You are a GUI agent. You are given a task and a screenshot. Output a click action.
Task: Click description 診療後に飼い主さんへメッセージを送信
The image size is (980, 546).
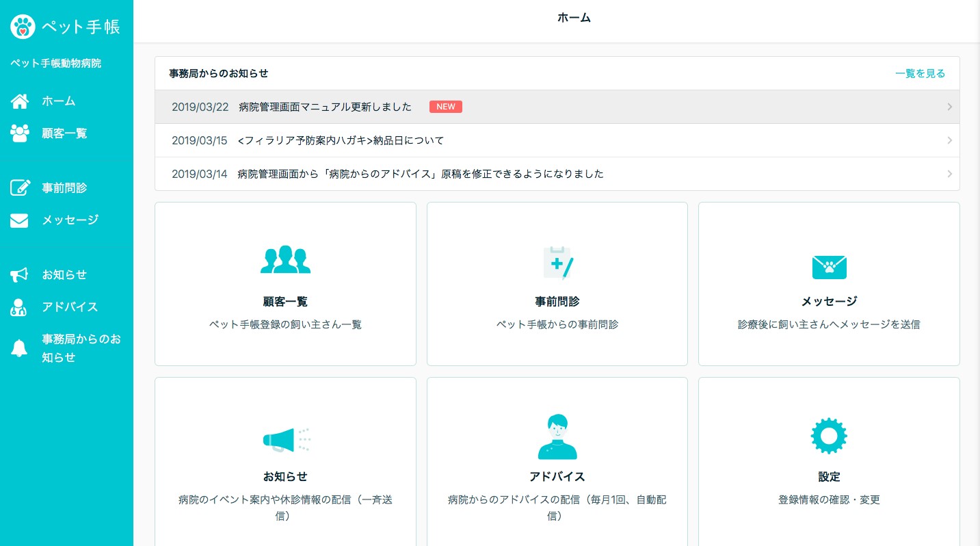point(829,324)
